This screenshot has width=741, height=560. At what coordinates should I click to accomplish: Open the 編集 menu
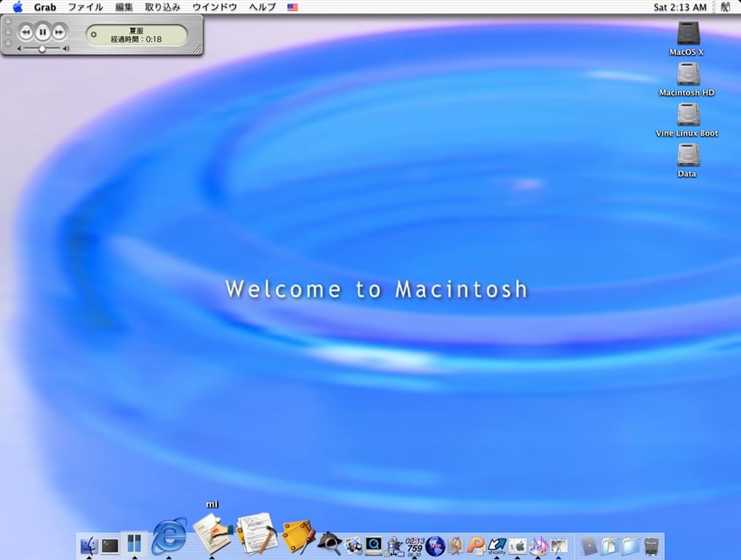click(x=123, y=7)
